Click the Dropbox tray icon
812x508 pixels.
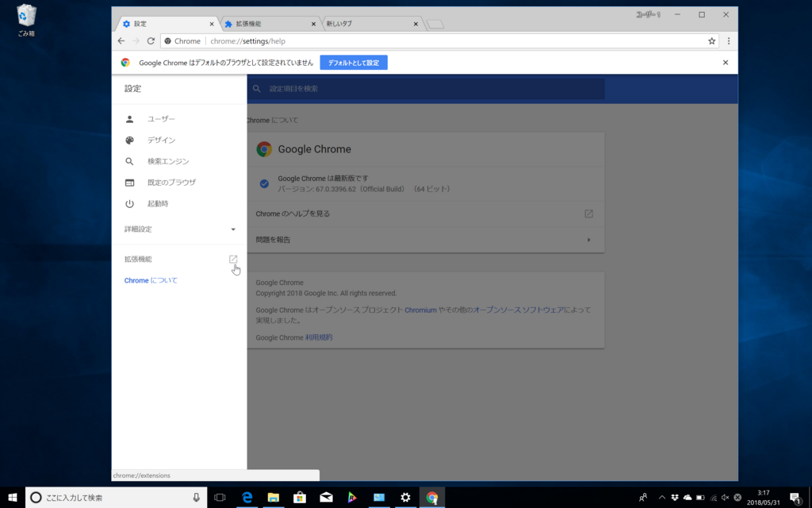pyautogui.click(x=675, y=498)
